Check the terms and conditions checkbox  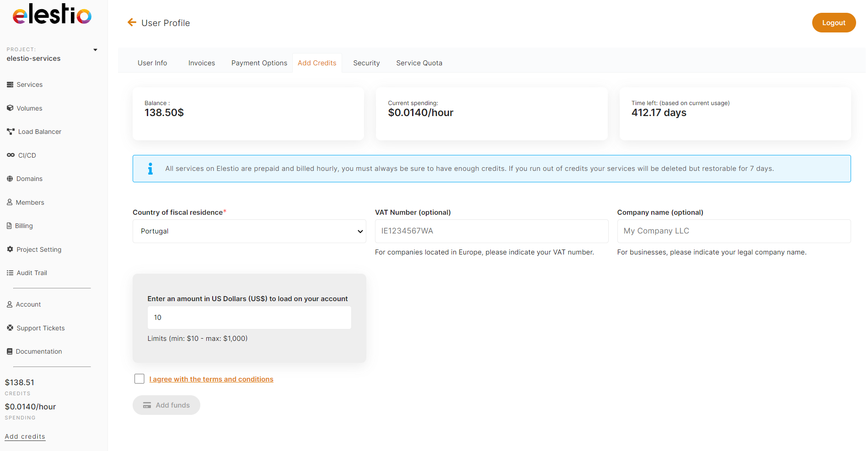point(139,379)
